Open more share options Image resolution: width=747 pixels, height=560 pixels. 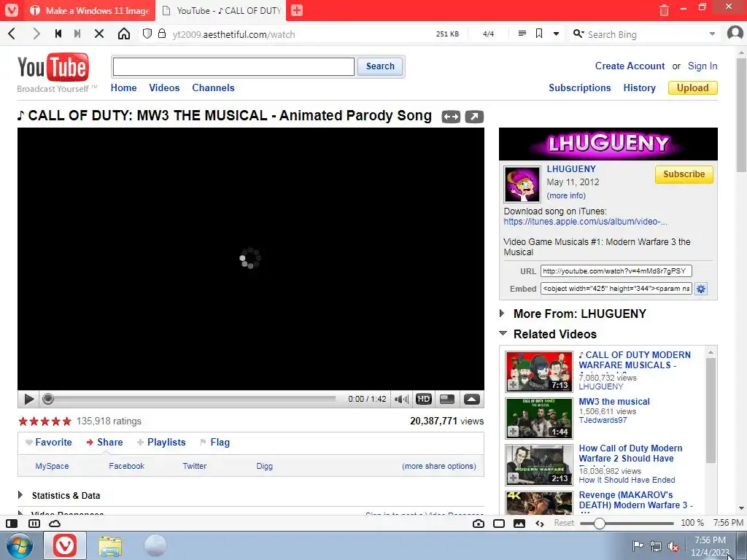click(438, 466)
